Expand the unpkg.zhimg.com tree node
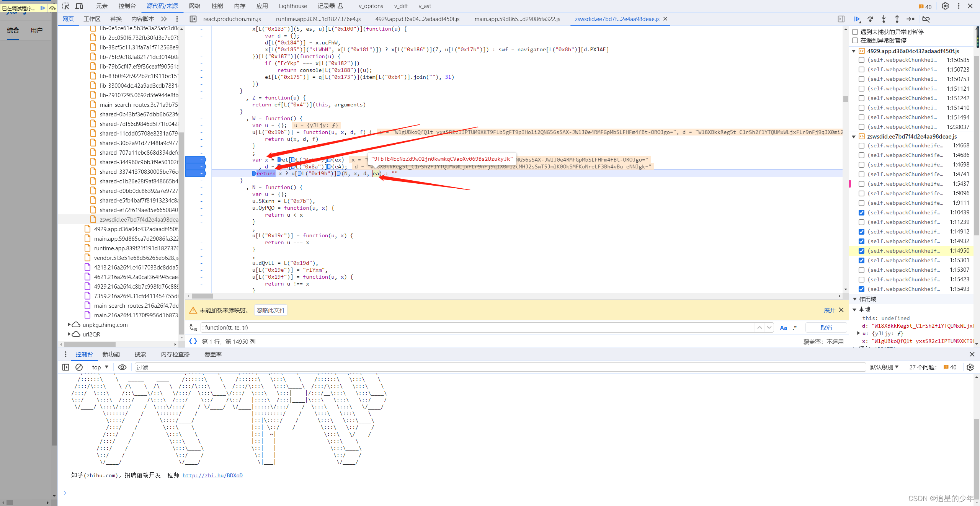 coord(69,325)
